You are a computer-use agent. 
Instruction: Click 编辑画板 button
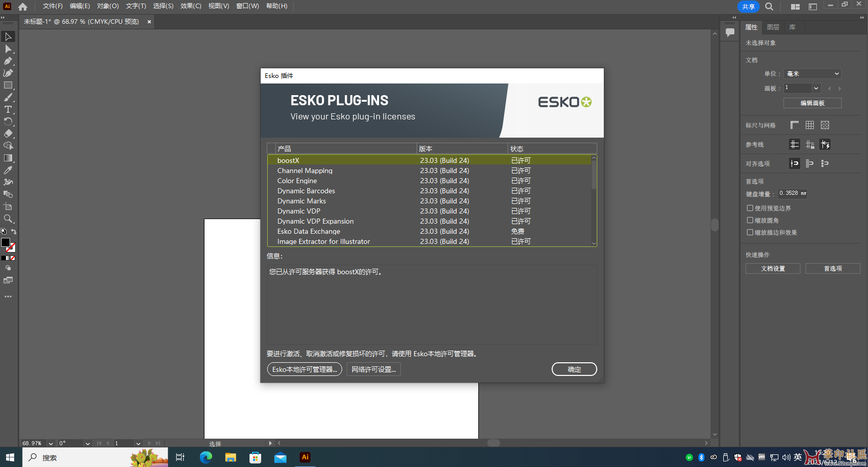[812, 103]
